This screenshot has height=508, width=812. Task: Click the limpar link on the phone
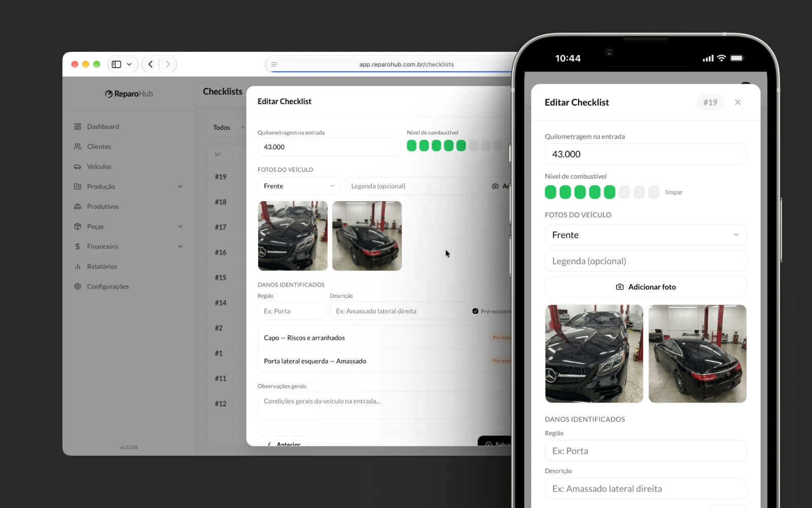pos(674,193)
